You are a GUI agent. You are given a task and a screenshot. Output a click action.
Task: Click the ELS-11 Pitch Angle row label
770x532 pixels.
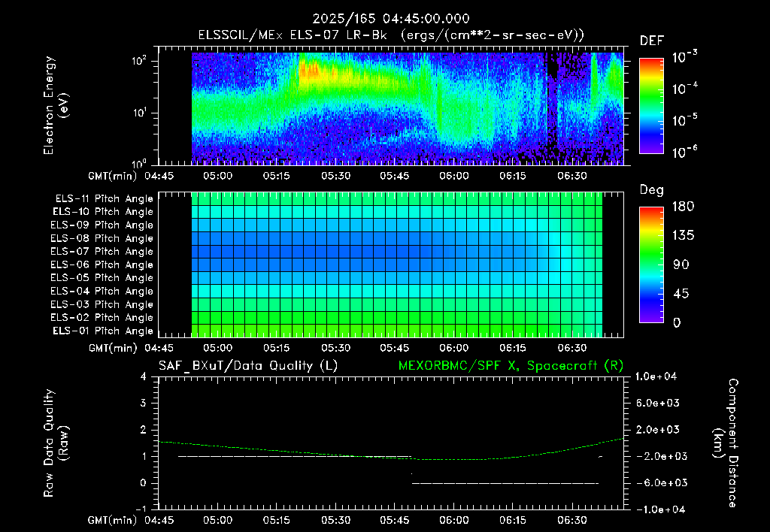tap(104, 199)
